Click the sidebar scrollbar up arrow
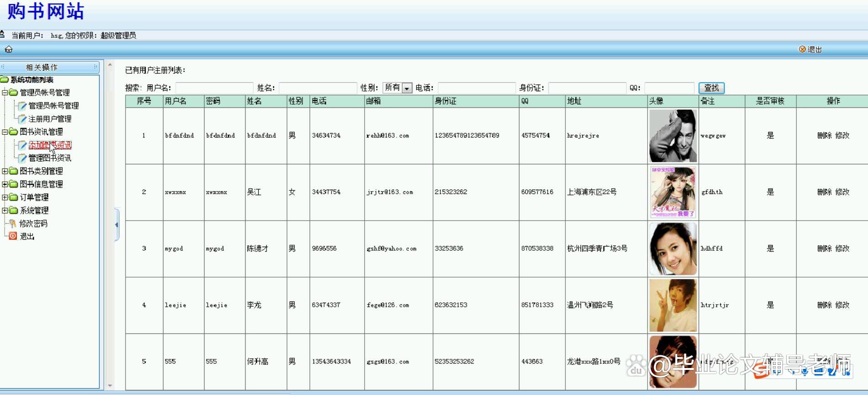The width and height of the screenshot is (868, 395). pyautogui.click(x=110, y=65)
